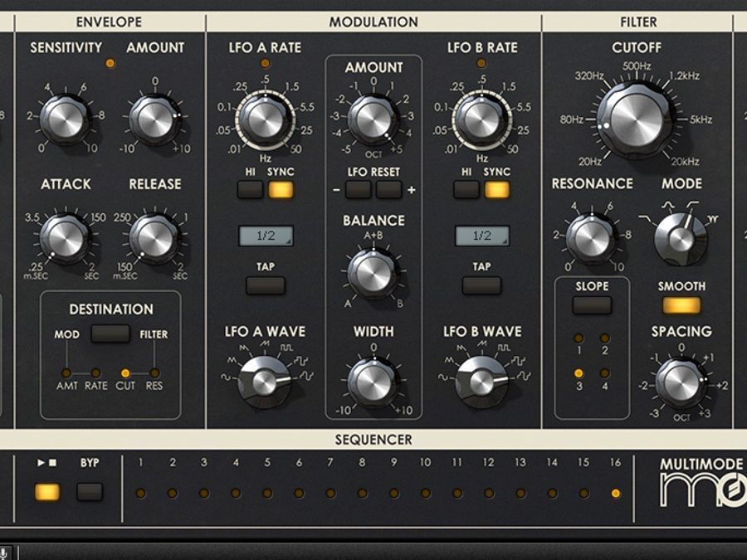Click the AMT destination LED
The height and width of the screenshot is (560, 747).
click(66, 373)
